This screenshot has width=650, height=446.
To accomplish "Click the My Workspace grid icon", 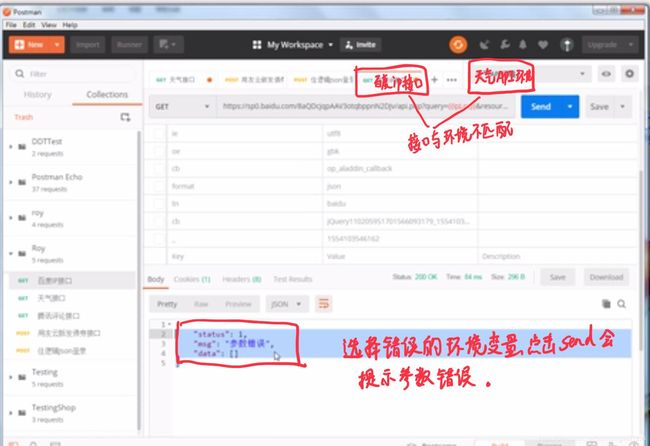I will point(257,45).
